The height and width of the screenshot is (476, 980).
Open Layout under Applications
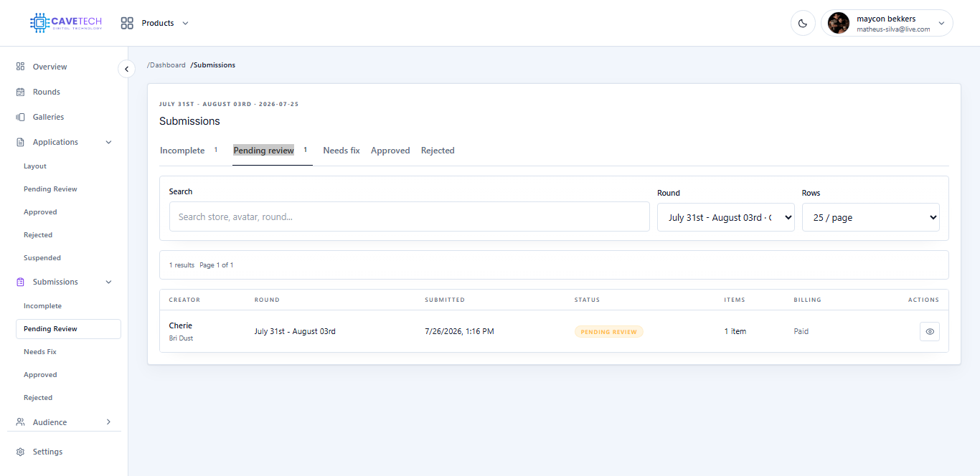35,166
